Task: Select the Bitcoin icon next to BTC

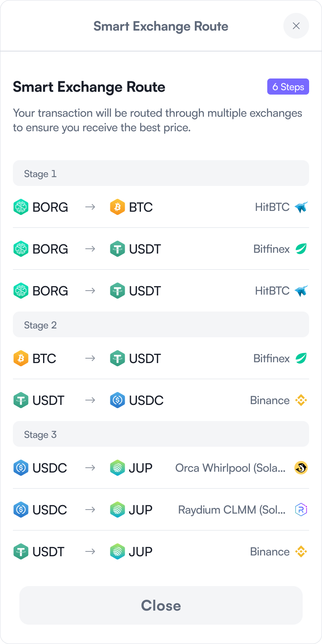Action: coord(117,207)
